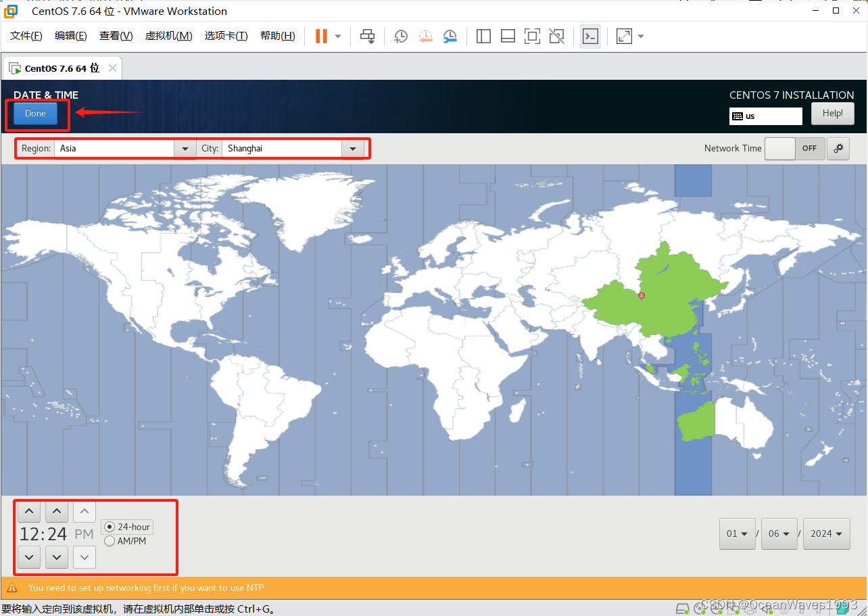Decrease the minutes with the down arrow
The image size is (868, 616).
pos(57,557)
